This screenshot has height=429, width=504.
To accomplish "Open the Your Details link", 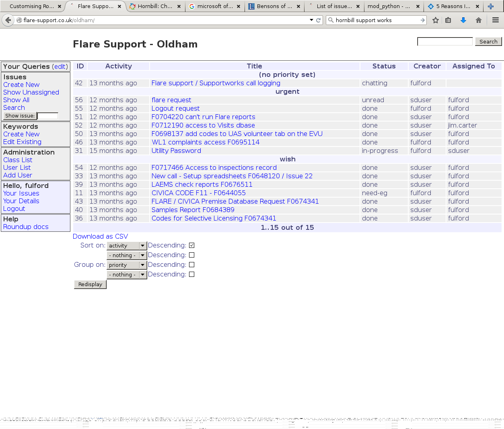I will (x=21, y=201).
